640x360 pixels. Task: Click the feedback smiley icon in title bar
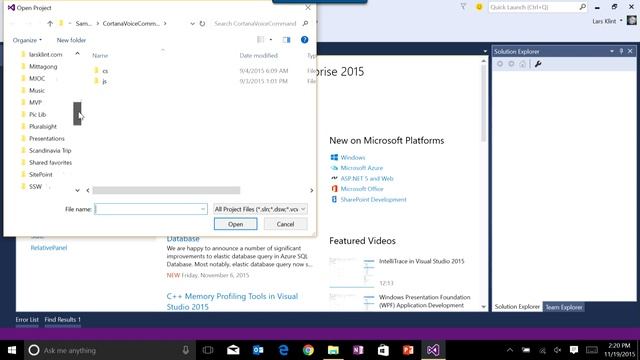tap(479, 7)
